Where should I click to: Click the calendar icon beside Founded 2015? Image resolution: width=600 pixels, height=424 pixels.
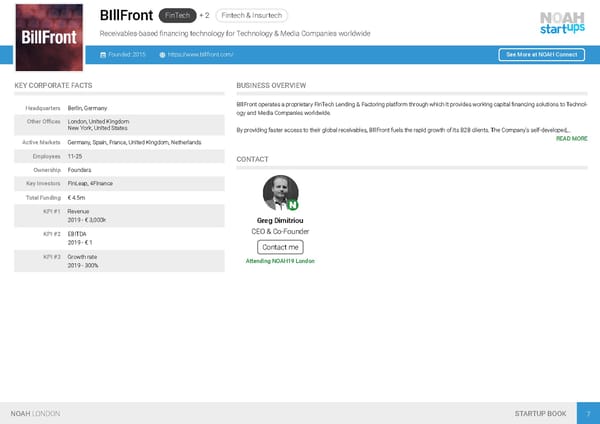tap(104, 54)
